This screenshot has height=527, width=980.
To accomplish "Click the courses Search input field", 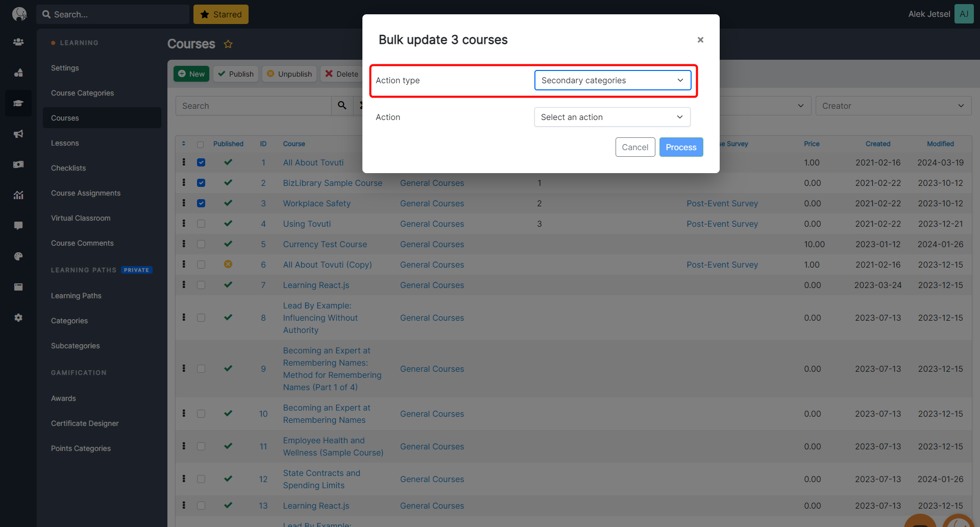I will (253, 106).
